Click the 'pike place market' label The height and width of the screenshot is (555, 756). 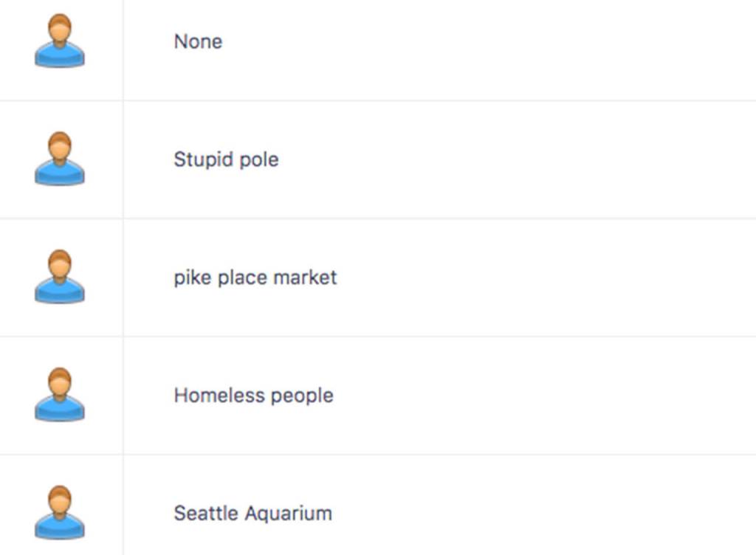(x=255, y=277)
